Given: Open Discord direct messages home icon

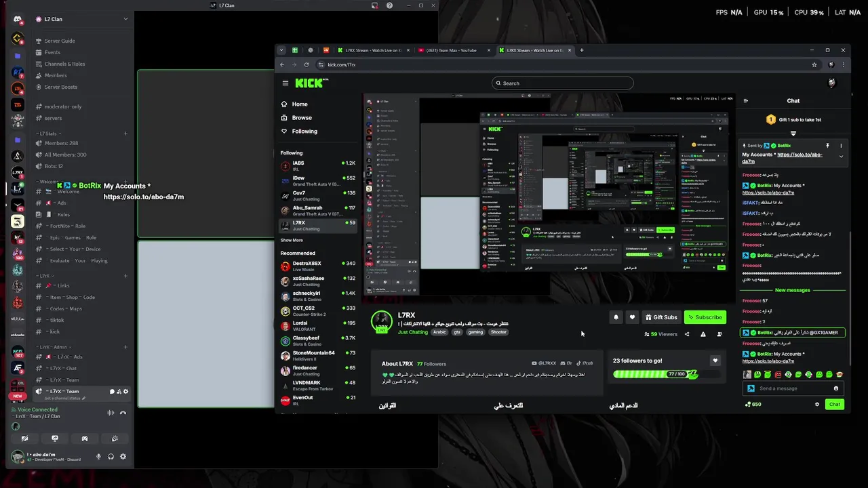Looking at the screenshot, I should (18, 20).
